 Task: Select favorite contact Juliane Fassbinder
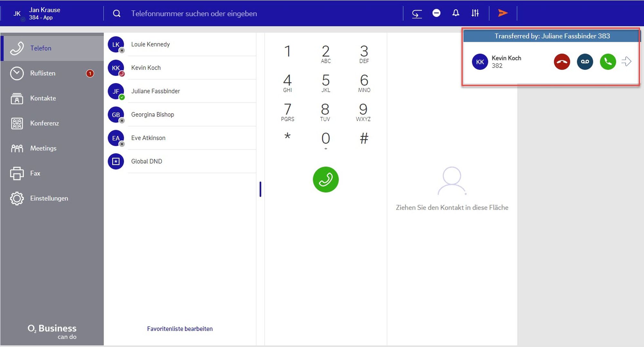pyautogui.click(x=156, y=91)
